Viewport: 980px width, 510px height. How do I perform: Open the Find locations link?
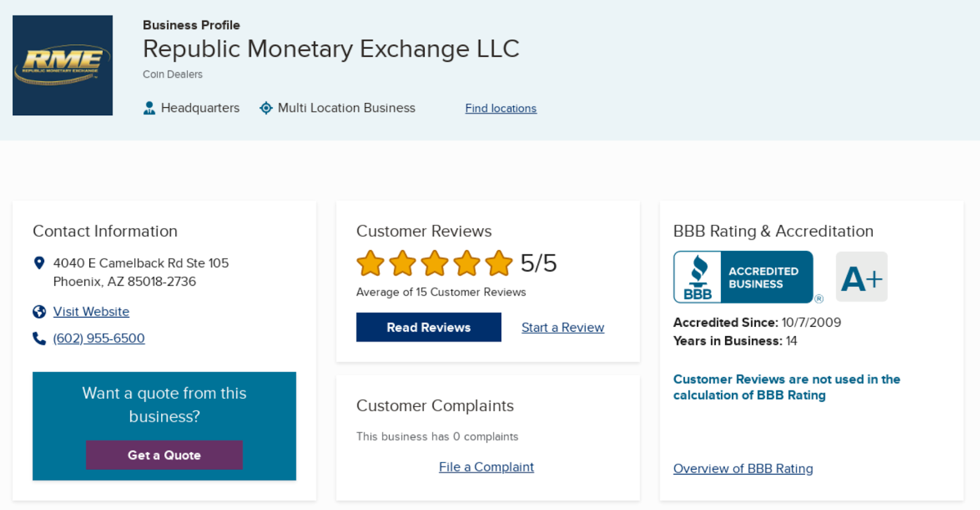point(500,108)
